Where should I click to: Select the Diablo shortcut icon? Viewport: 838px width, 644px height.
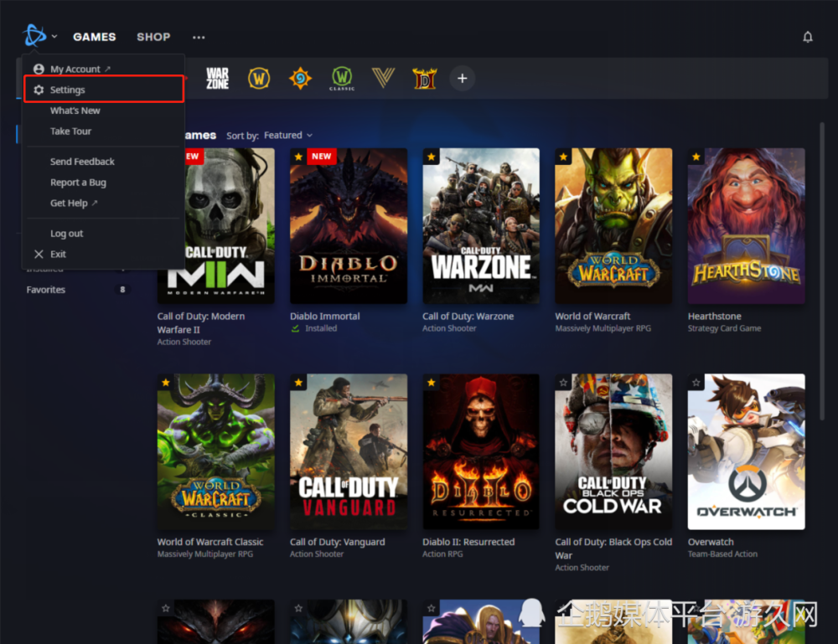[425, 79]
